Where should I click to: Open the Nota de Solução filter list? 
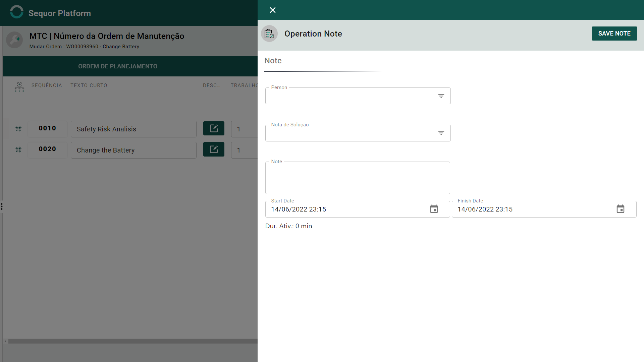[x=441, y=133]
